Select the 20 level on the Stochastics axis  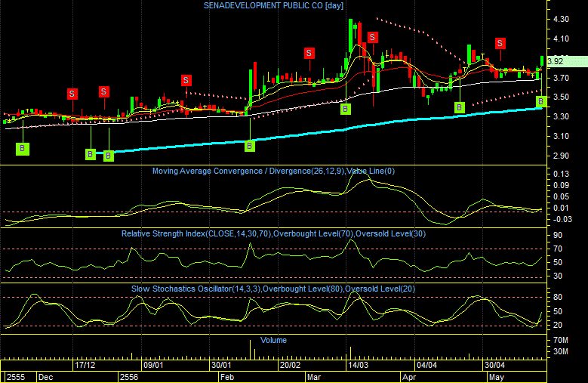[558, 325]
